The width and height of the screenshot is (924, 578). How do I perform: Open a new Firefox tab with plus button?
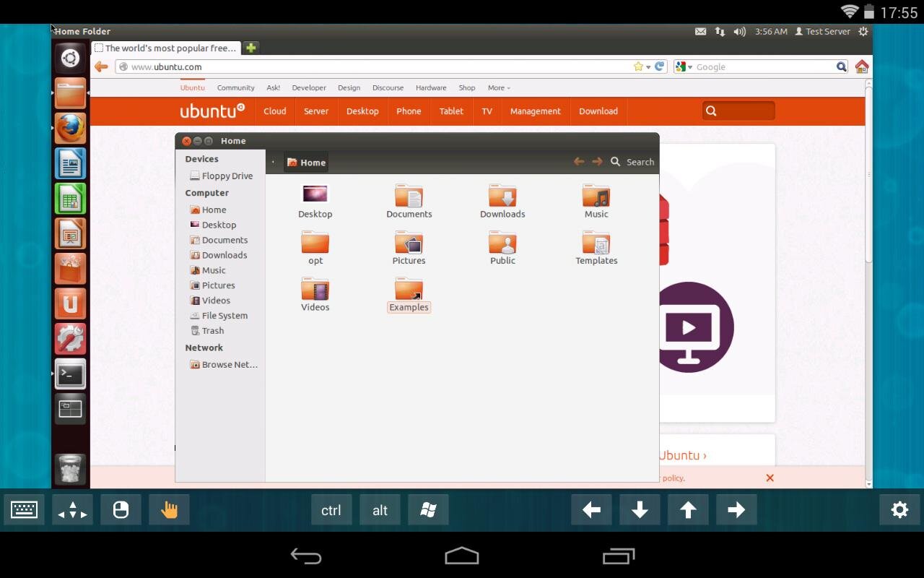(x=250, y=48)
